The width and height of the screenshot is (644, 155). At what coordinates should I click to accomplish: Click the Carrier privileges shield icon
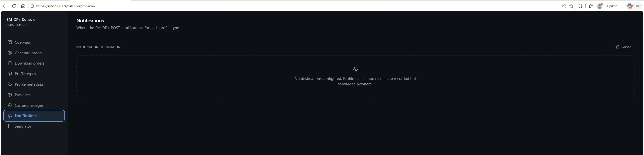(x=10, y=105)
